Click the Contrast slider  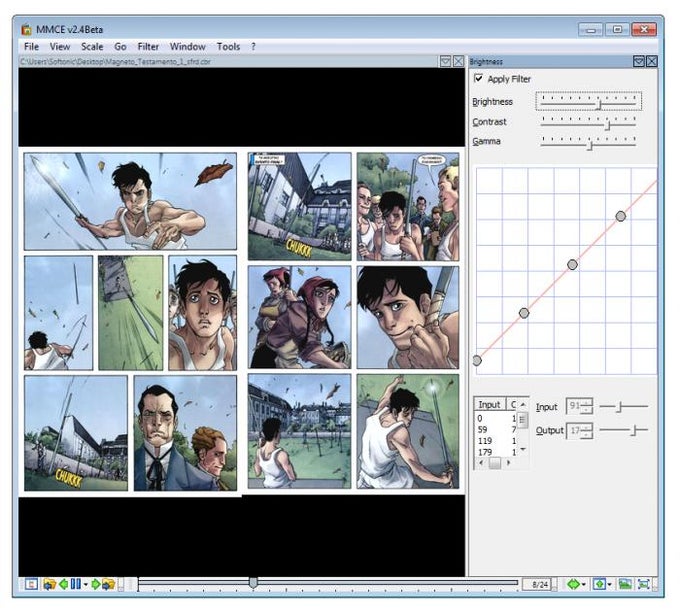pos(588,122)
